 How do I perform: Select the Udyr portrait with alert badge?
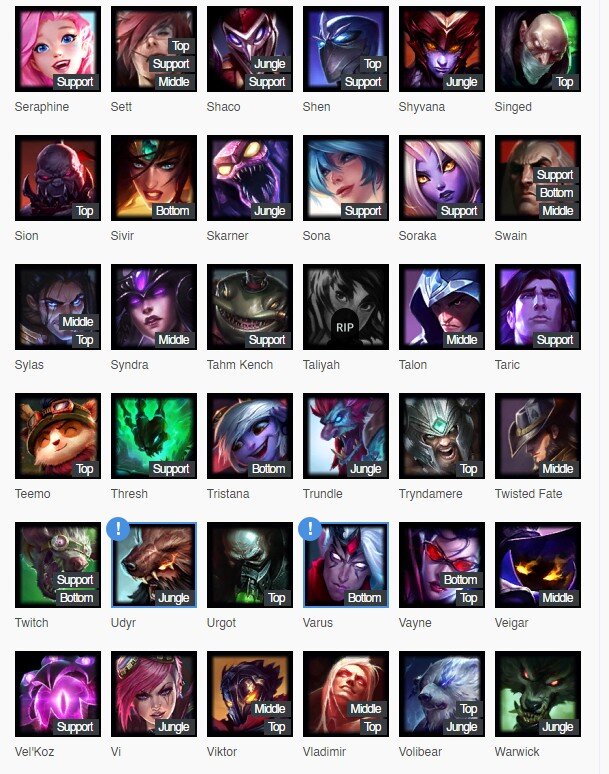click(x=154, y=565)
